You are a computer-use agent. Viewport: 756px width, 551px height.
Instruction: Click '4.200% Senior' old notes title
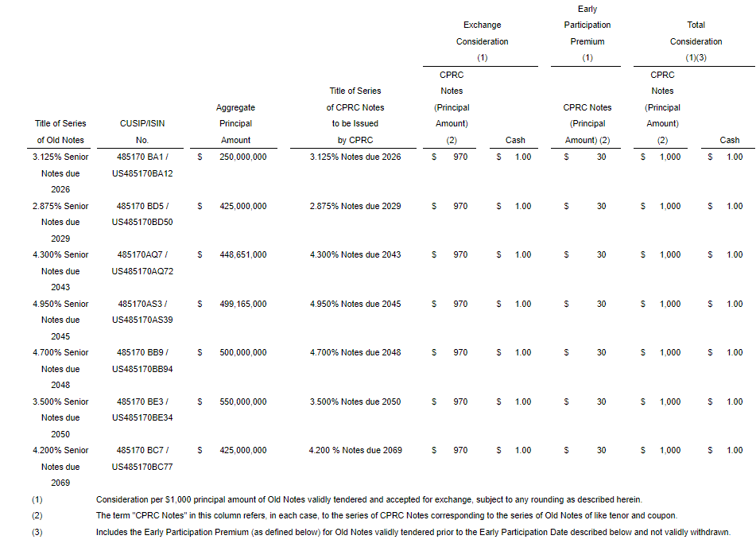point(60,450)
